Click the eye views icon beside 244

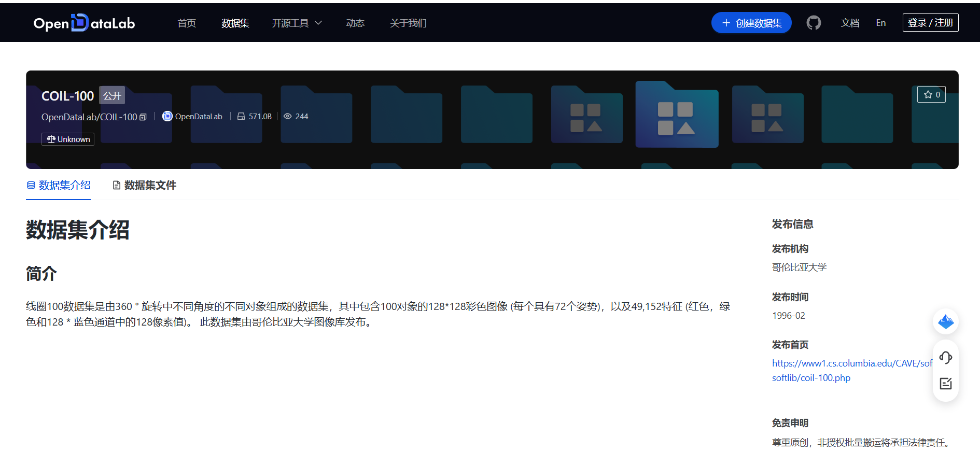[x=288, y=117]
